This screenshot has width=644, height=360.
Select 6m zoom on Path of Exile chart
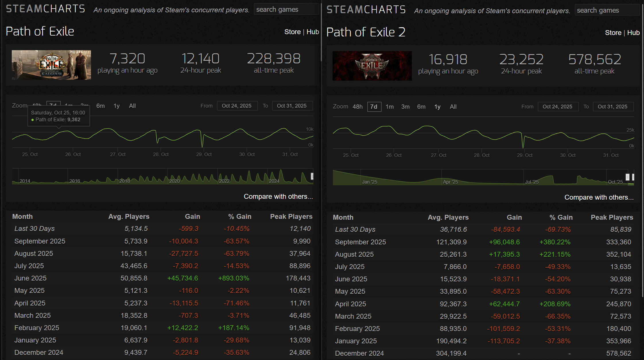click(100, 106)
